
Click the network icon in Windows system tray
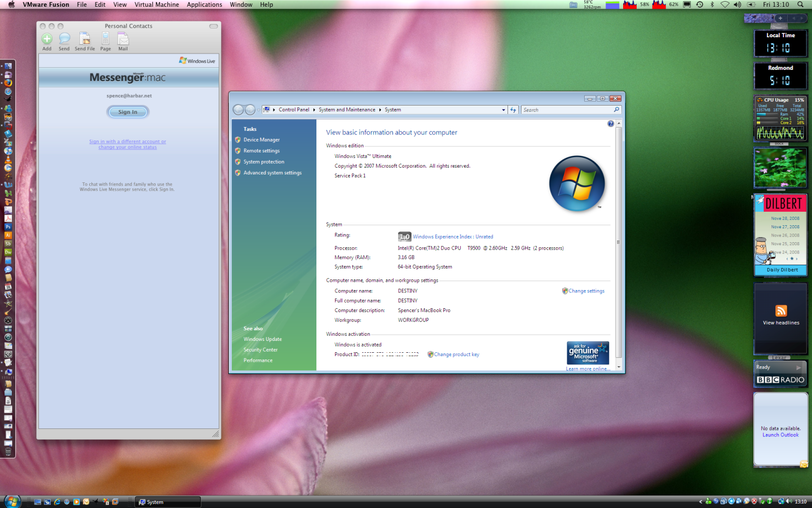(781, 501)
